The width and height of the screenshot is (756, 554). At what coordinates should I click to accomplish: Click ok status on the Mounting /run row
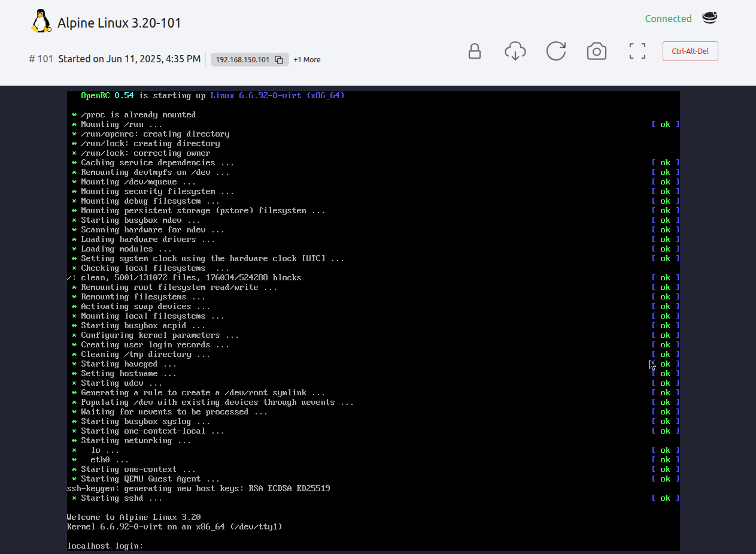click(x=665, y=124)
